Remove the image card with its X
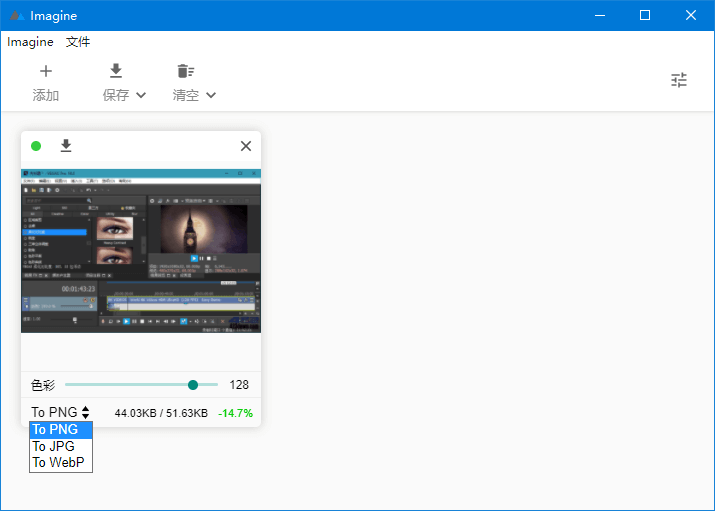Viewport: 715px width, 511px height. point(246,146)
